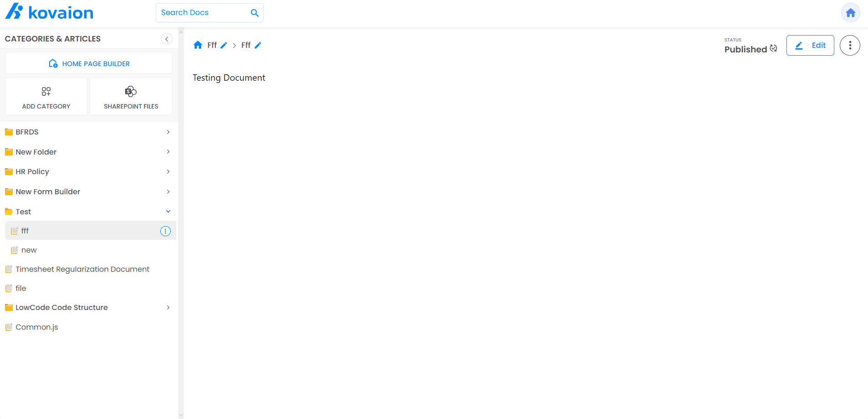Open the three-dot document options menu
This screenshot has height=419, width=868.
[849, 46]
